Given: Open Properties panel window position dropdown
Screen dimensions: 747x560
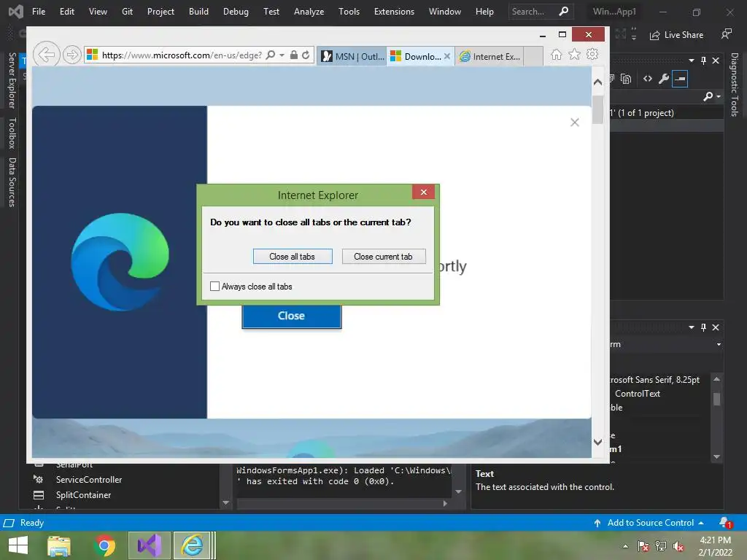Looking at the screenshot, I should (692, 327).
